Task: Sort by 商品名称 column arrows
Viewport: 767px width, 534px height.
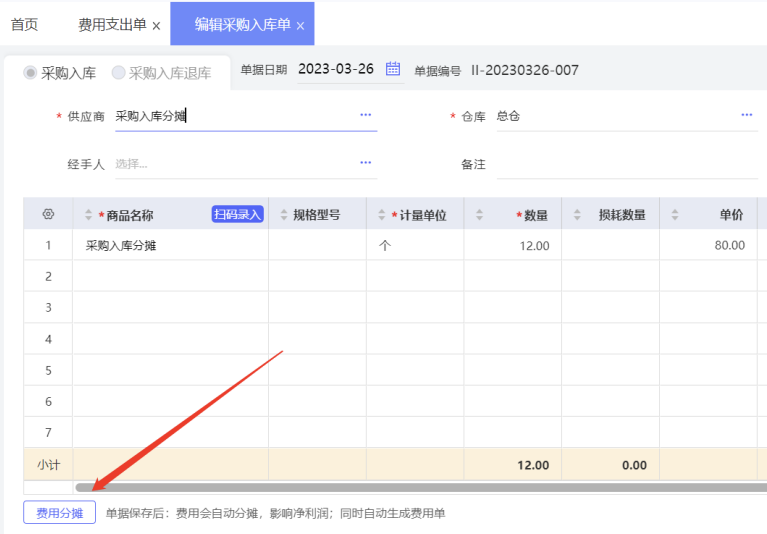Action: pyautogui.click(x=88, y=215)
